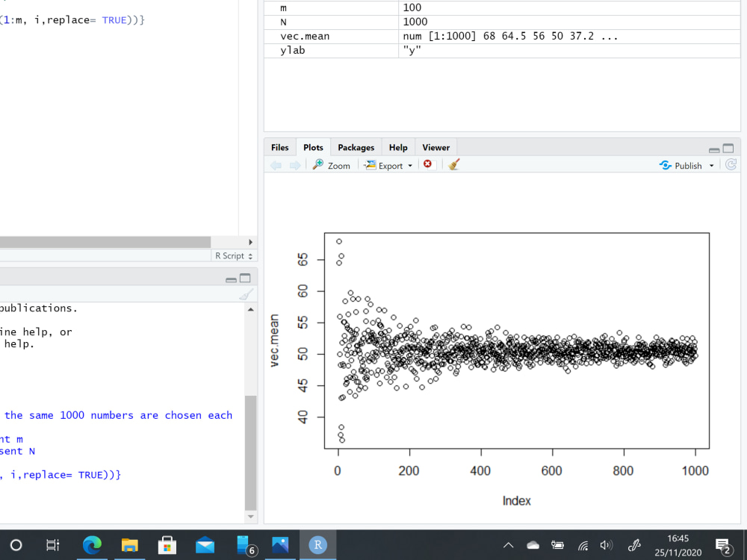Minimize the Console pane
This screenshot has width=747, height=560.
point(232,278)
